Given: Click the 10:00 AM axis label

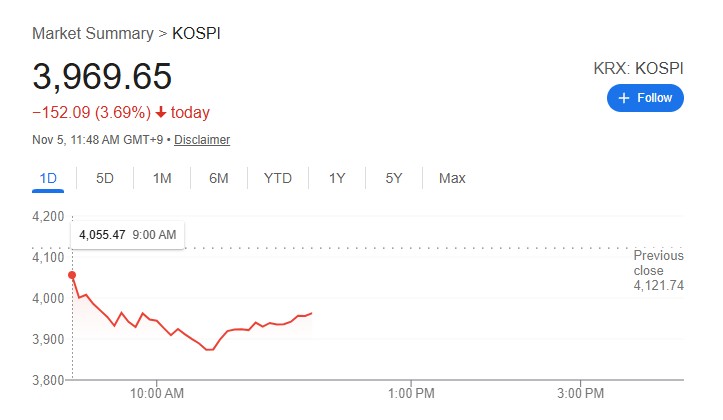Looking at the screenshot, I should [x=158, y=393].
